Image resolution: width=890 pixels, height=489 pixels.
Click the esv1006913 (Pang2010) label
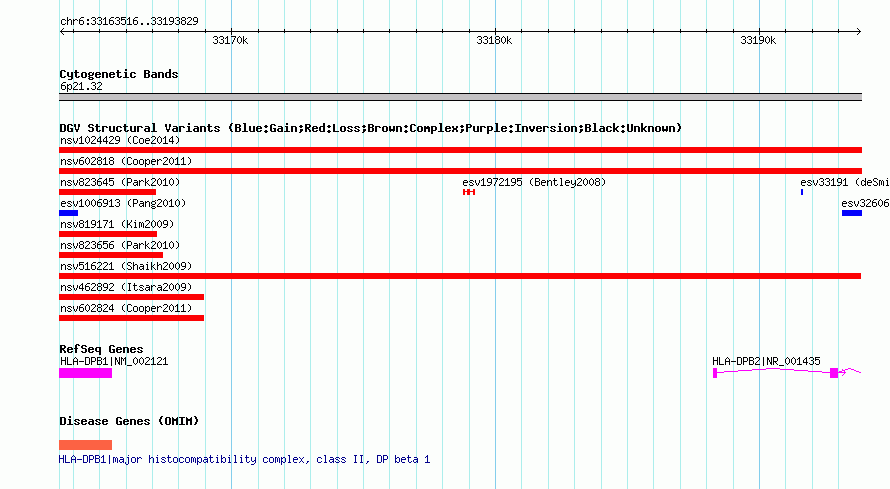(123, 203)
